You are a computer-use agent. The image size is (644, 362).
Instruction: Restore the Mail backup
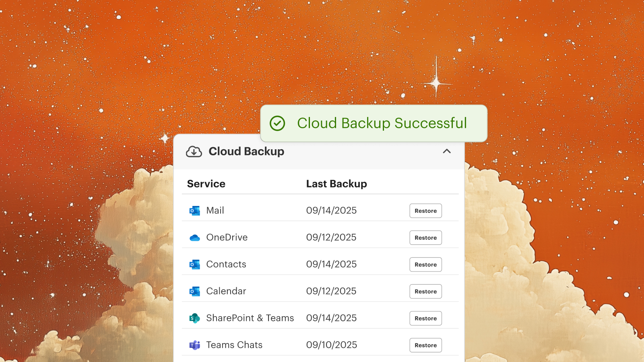pos(425,211)
